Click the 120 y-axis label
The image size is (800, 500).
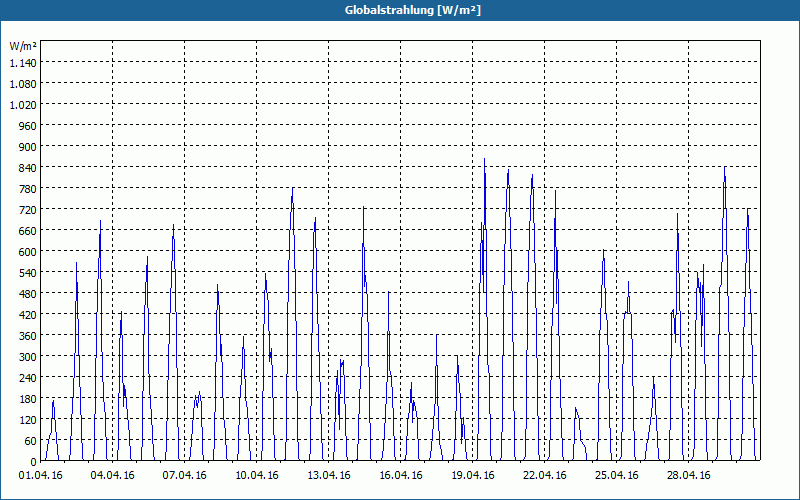click(28, 419)
